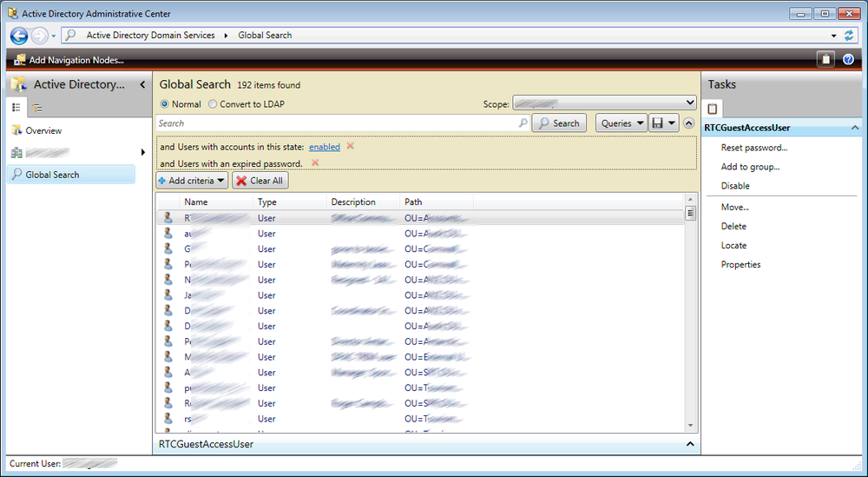Open Help with the question mark icon

[x=848, y=59]
